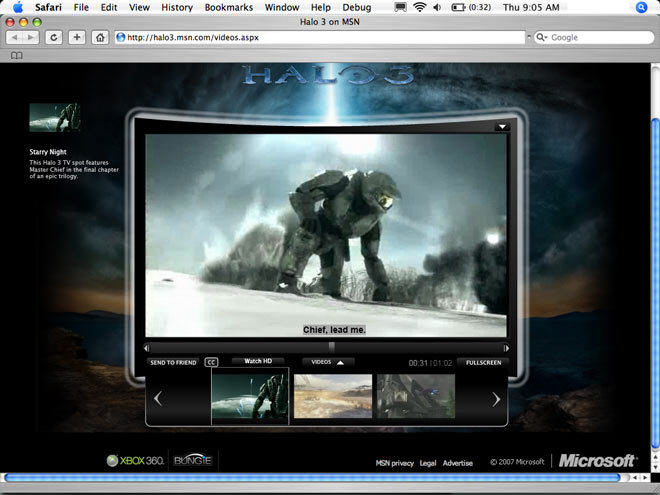
Task: Open the History menu
Action: (177, 7)
